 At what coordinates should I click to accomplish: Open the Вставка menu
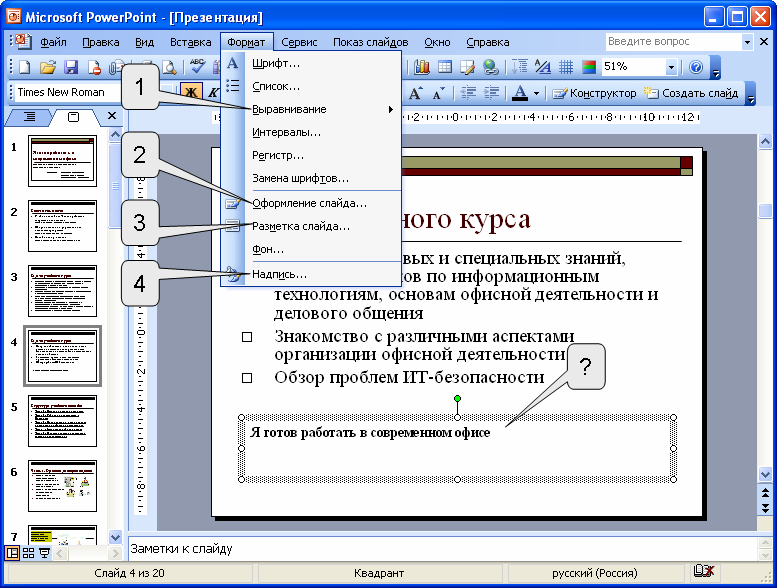190,42
